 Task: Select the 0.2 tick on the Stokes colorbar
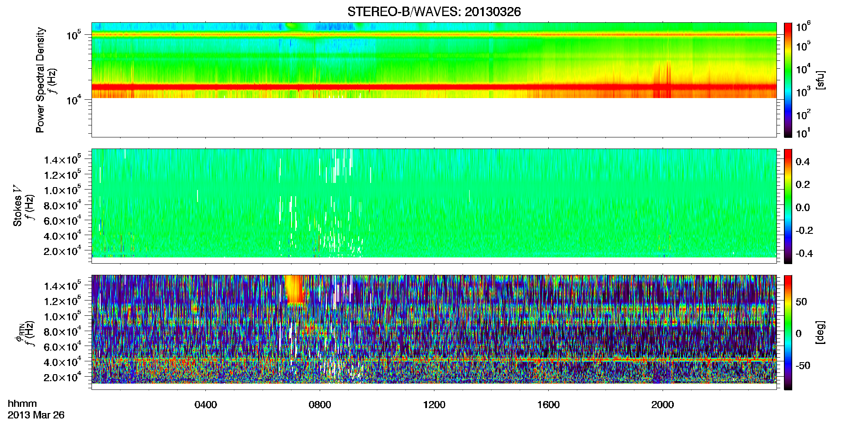click(x=803, y=185)
